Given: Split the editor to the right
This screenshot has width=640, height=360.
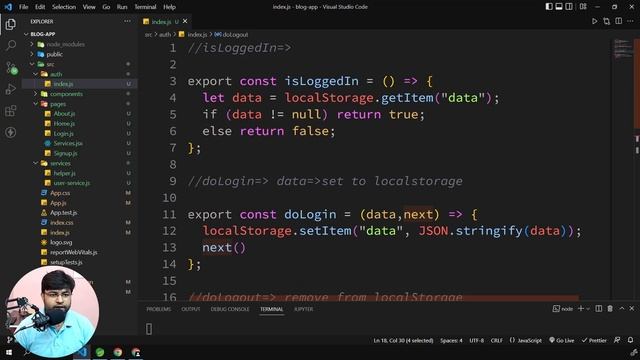Looking at the screenshot, I should (619, 21).
